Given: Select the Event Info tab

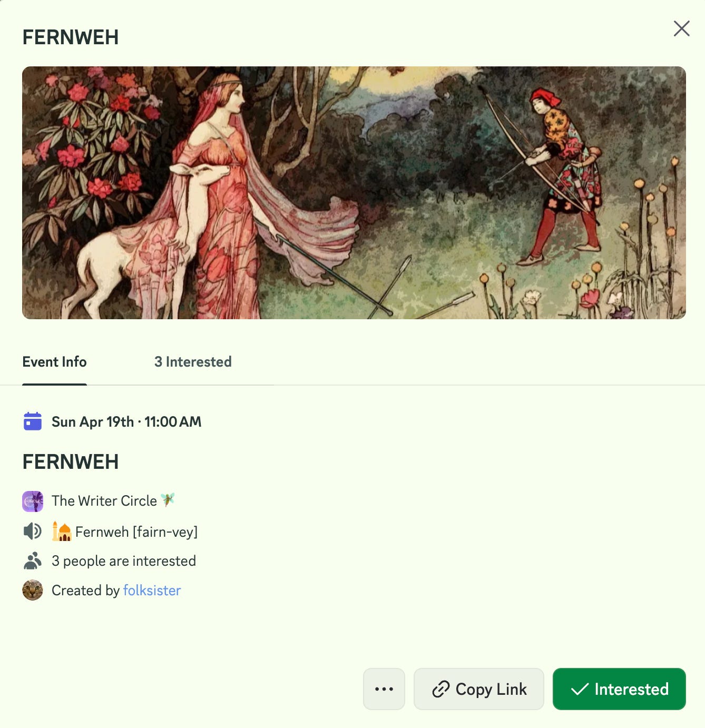Looking at the screenshot, I should point(54,362).
